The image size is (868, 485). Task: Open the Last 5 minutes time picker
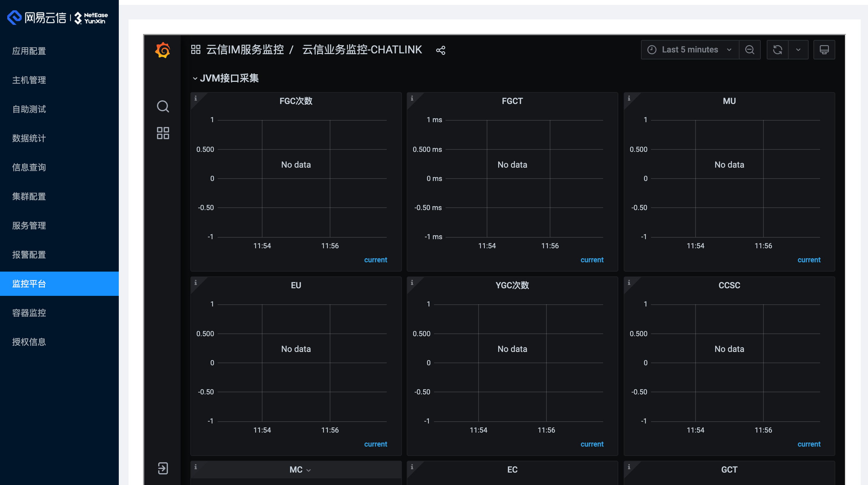(689, 49)
